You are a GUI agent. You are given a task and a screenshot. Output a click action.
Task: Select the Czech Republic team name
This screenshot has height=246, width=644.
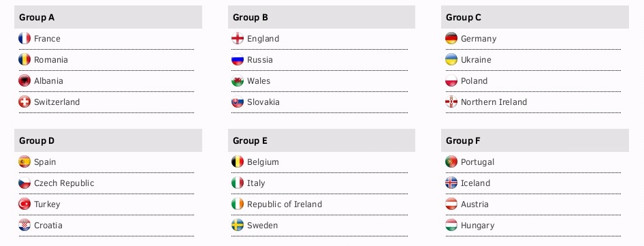click(64, 183)
